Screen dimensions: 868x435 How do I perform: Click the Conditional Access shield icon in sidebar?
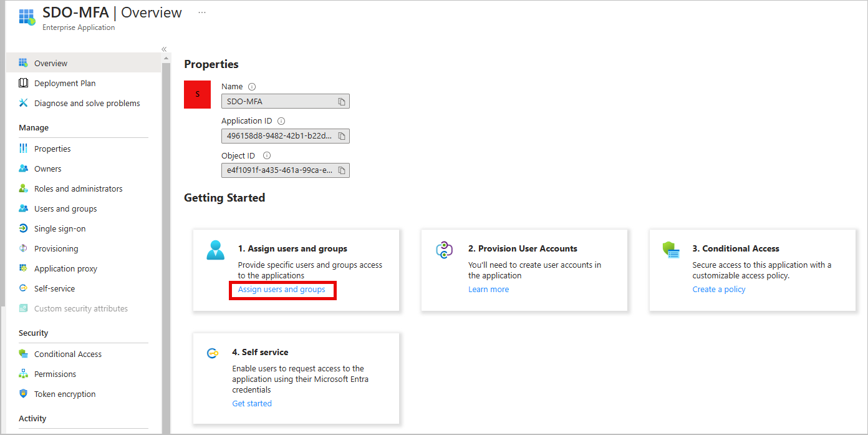pyautogui.click(x=23, y=354)
